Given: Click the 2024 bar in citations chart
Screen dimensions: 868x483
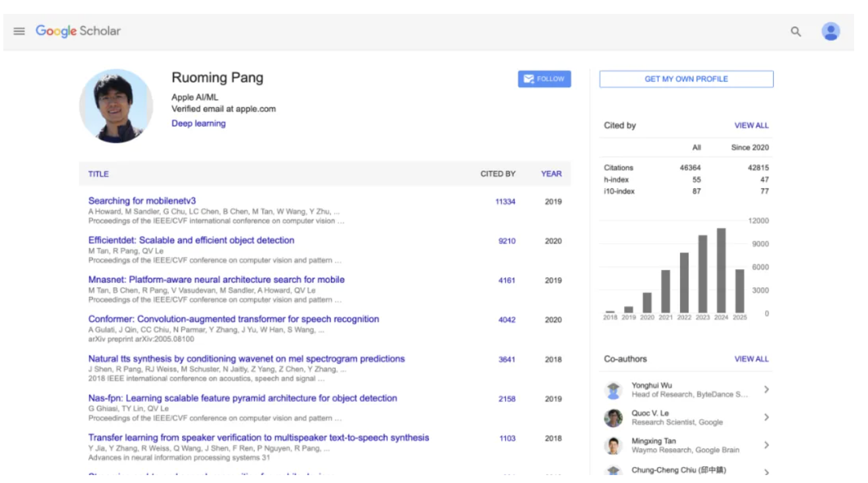Looking at the screenshot, I should (722, 271).
